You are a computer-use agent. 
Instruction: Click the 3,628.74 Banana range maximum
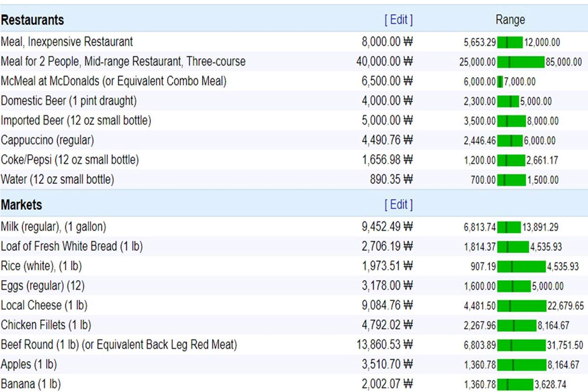point(551,385)
